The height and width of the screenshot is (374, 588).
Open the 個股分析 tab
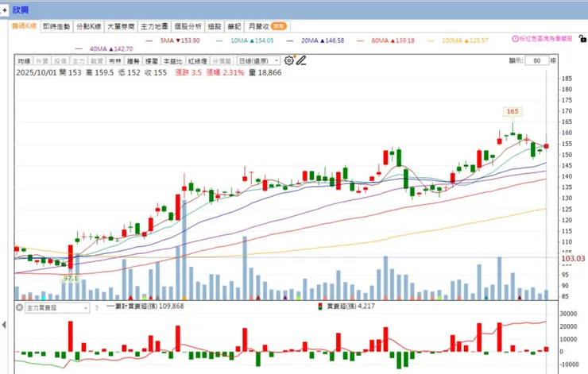coord(188,26)
